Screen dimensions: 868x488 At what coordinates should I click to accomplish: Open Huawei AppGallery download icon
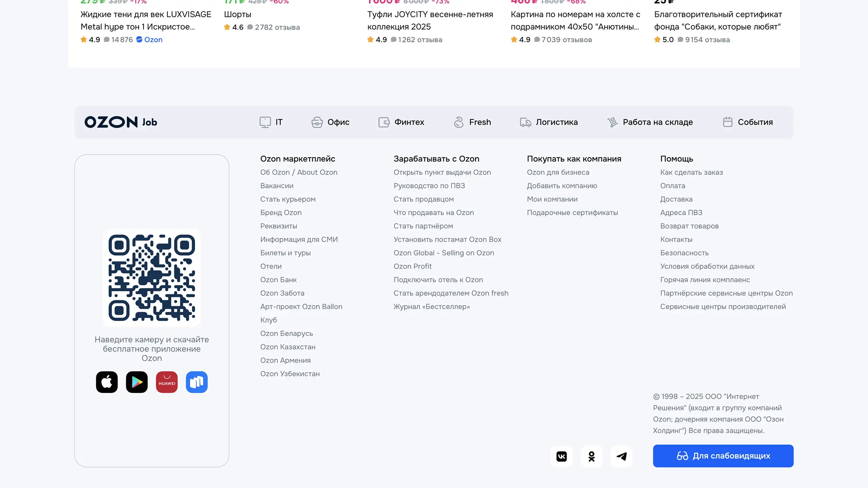(167, 382)
